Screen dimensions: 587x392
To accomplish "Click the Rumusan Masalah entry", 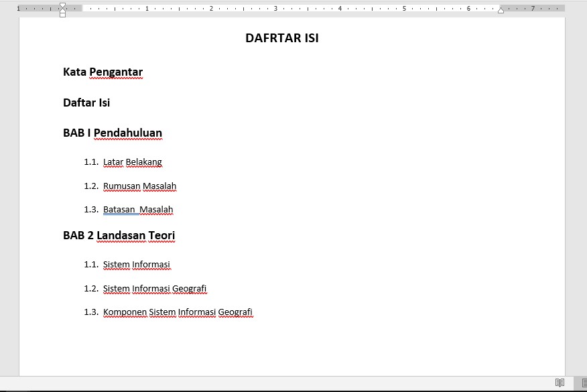I will 139,186.
